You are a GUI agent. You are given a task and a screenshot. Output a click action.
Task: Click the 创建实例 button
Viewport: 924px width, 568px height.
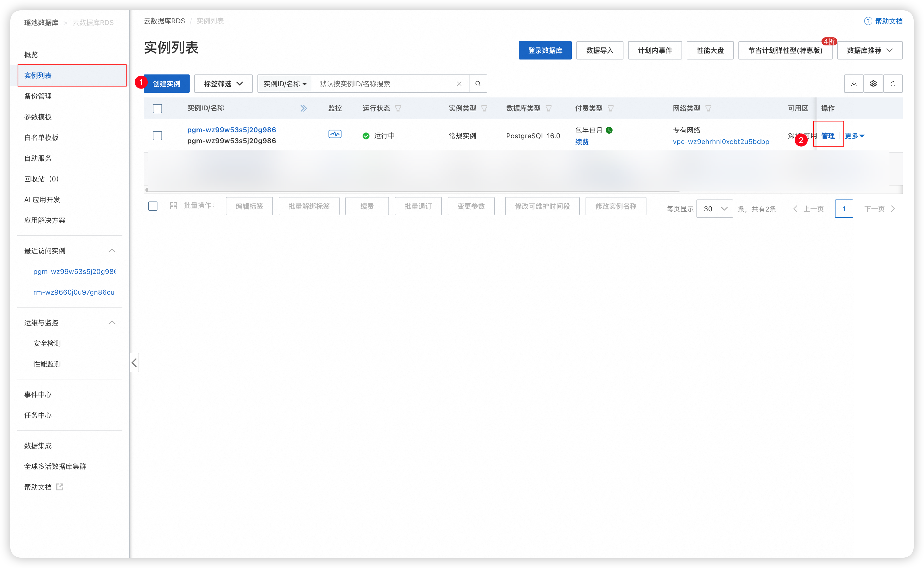(166, 84)
